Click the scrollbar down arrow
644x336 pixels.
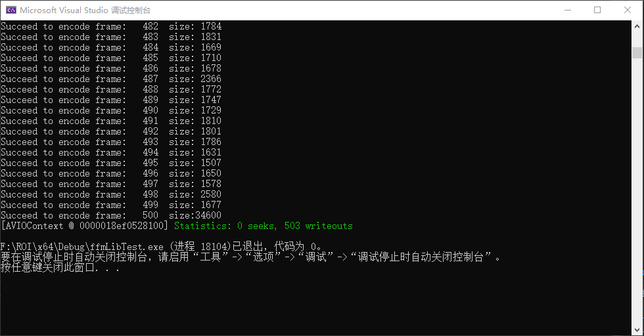pyautogui.click(x=637, y=330)
